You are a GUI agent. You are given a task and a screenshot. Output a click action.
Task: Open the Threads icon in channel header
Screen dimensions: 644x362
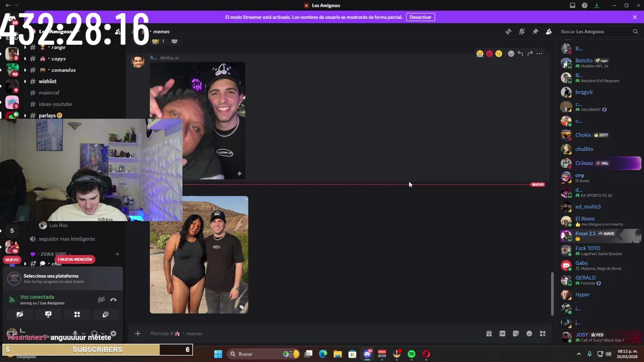coord(508,31)
